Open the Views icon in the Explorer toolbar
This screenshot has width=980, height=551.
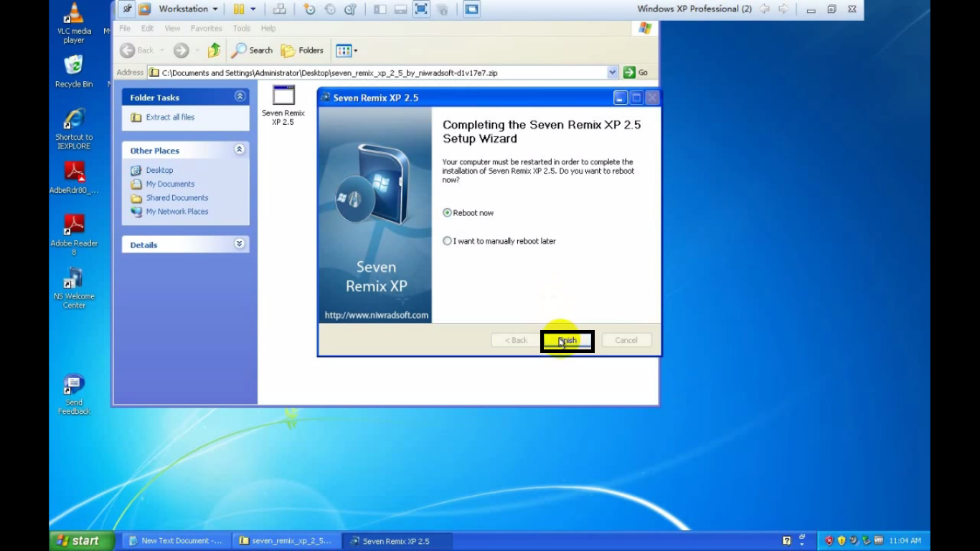(x=343, y=50)
